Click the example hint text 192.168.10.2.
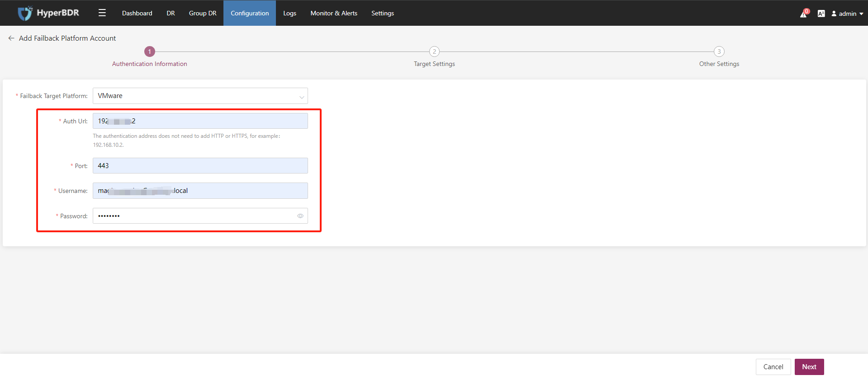Screen dimensions: 868x380 point(108,145)
